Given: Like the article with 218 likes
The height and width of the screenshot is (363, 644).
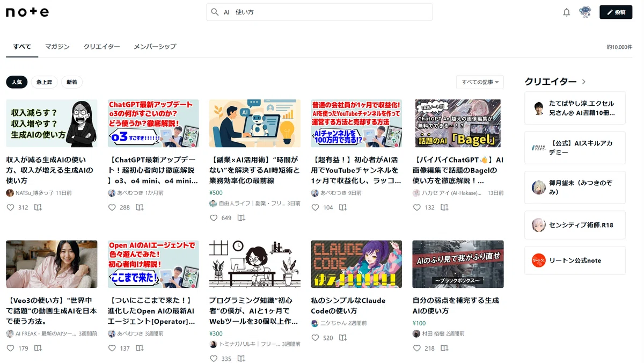Looking at the screenshot, I should click(x=417, y=348).
